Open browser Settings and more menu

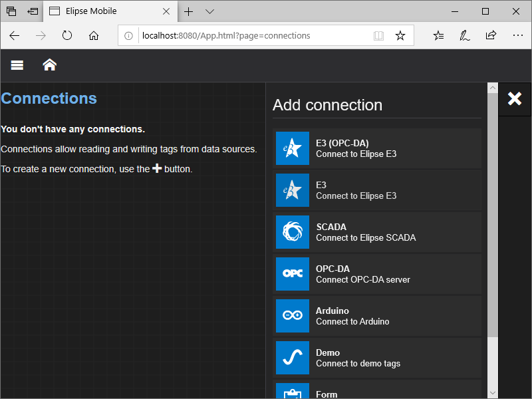[x=517, y=36]
